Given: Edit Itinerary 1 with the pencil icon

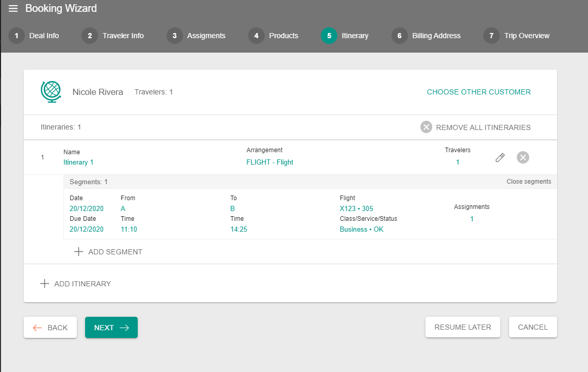Looking at the screenshot, I should 500,157.
